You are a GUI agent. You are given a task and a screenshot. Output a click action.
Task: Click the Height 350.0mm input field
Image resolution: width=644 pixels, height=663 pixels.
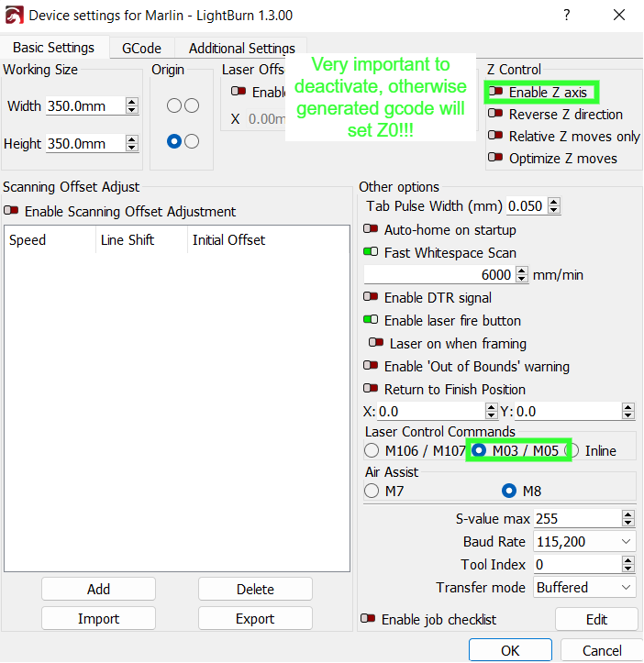click(86, 144)
